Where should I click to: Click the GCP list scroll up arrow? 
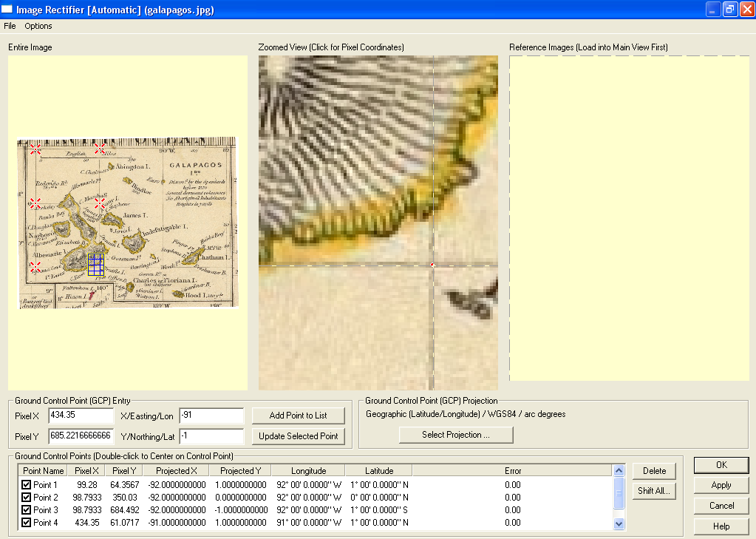[x=619, y=470]
